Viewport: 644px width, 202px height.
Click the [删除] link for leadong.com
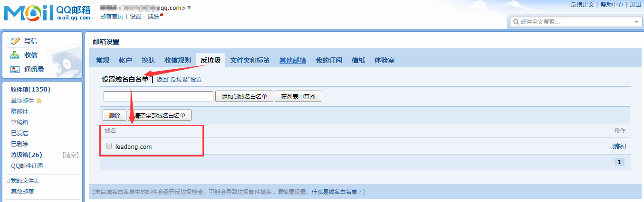[x=618, y=146]
